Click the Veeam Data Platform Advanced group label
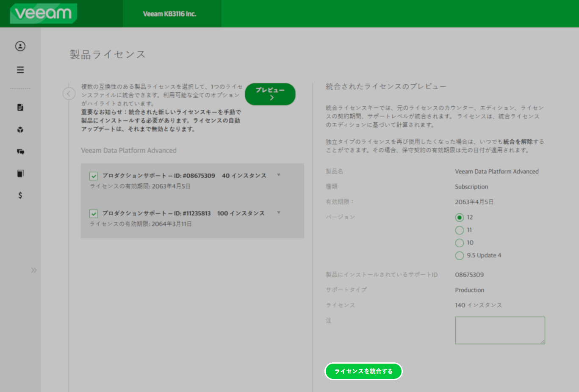 click(x=129, y=150)
